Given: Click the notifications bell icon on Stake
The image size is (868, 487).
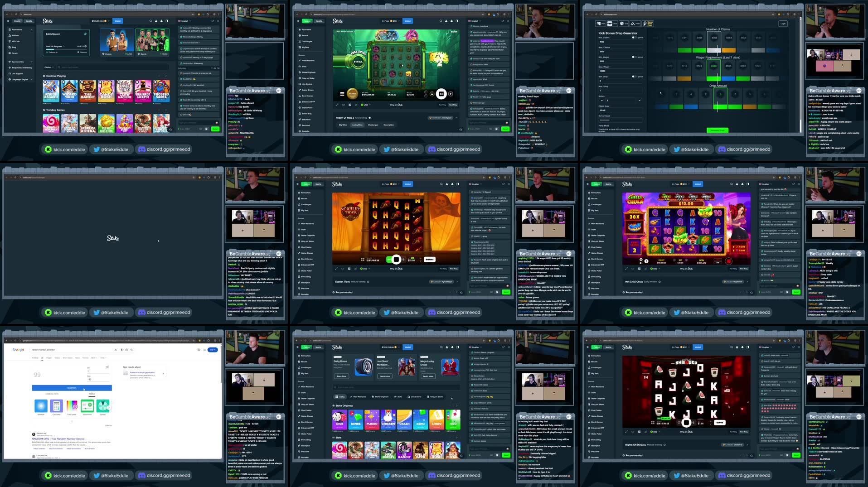Looking at the screenshot, I should coord(161,21).
